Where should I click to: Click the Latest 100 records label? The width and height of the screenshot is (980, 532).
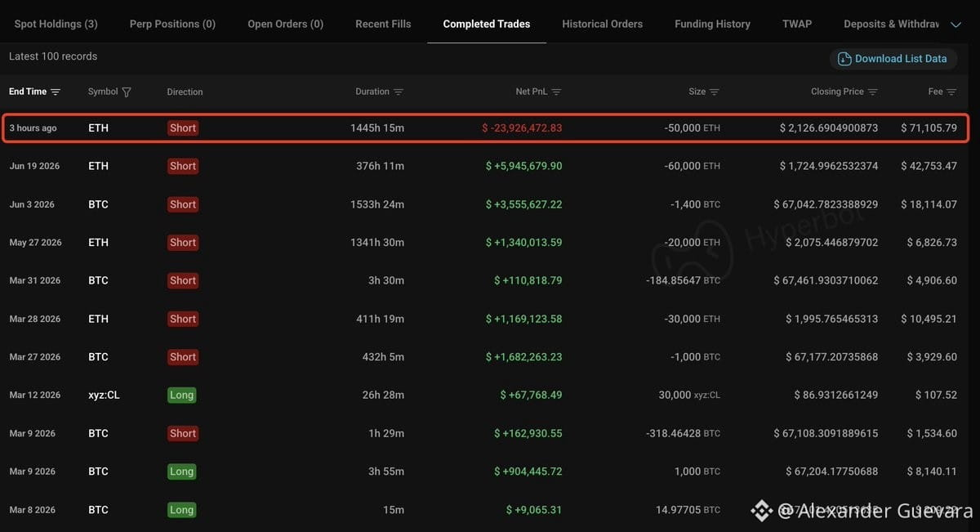pyautogui.click(x=53, y=56)
